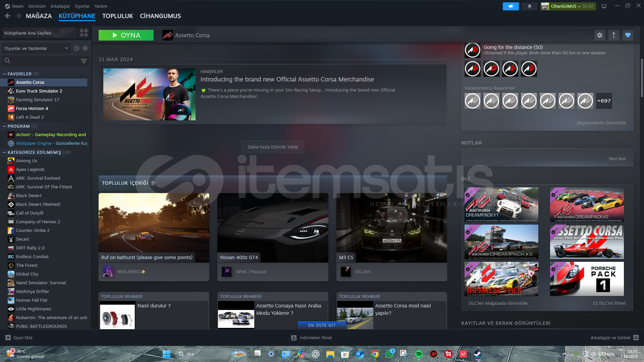Click the forward navigation arrow
Screen dimensions: 644x362
pos(18,16)
